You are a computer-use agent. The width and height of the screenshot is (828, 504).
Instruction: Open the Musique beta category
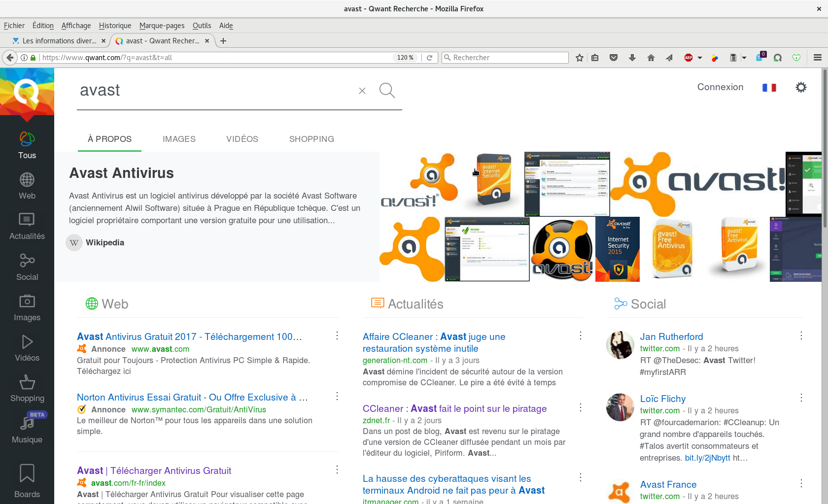27,429
